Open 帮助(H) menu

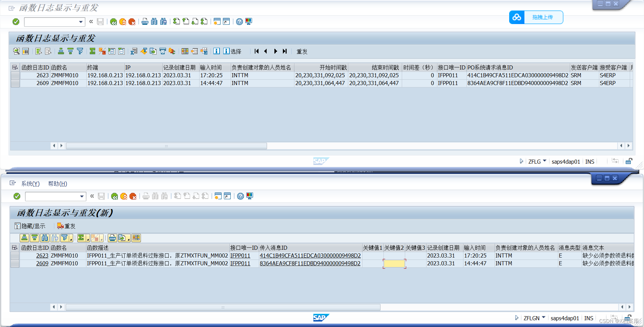[x=58, y=184]
